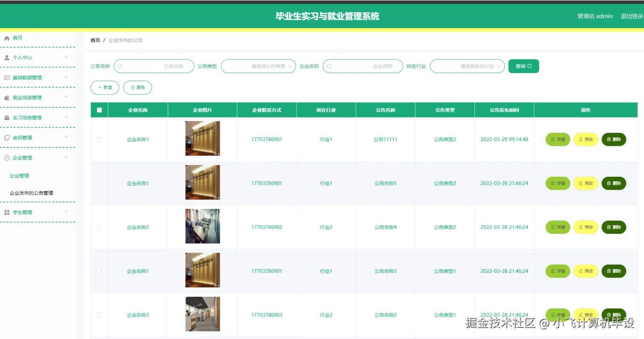Click the home icon beside 首页
This screenshot has width=644, height=339.
pos(7,38)
